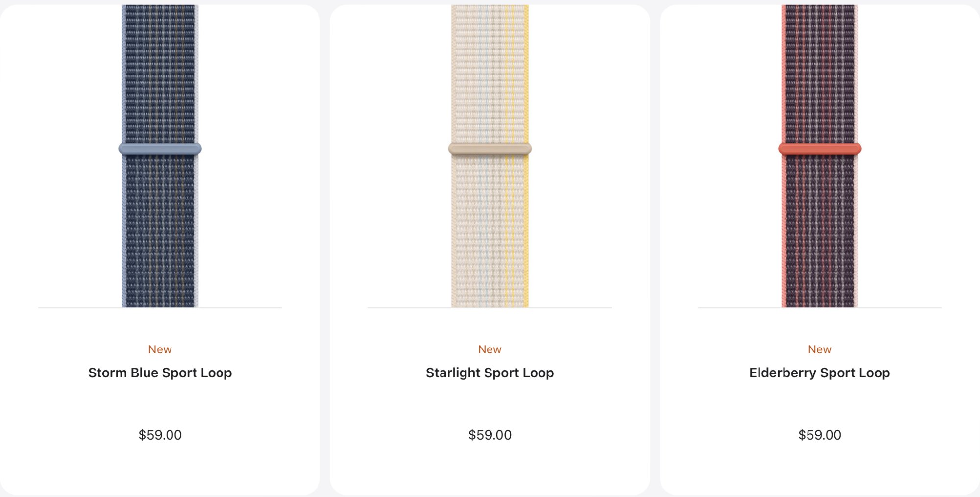Click the beige clasp on Starlight band
This screenshot has width=980, height=497.
click(x=490, y=149)
